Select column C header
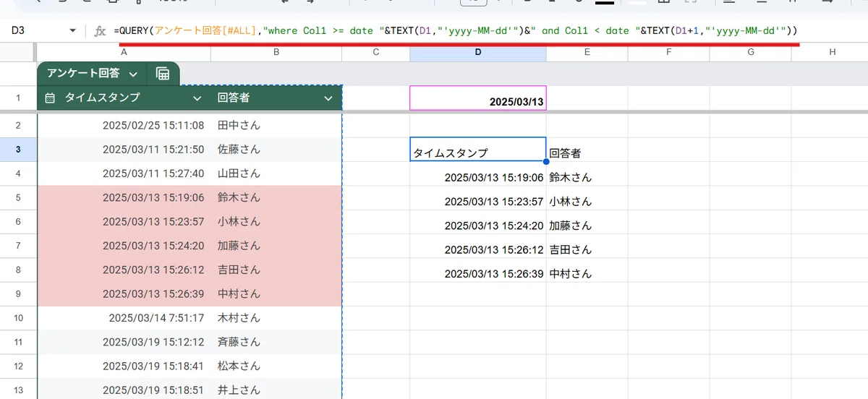 (376, 52)
